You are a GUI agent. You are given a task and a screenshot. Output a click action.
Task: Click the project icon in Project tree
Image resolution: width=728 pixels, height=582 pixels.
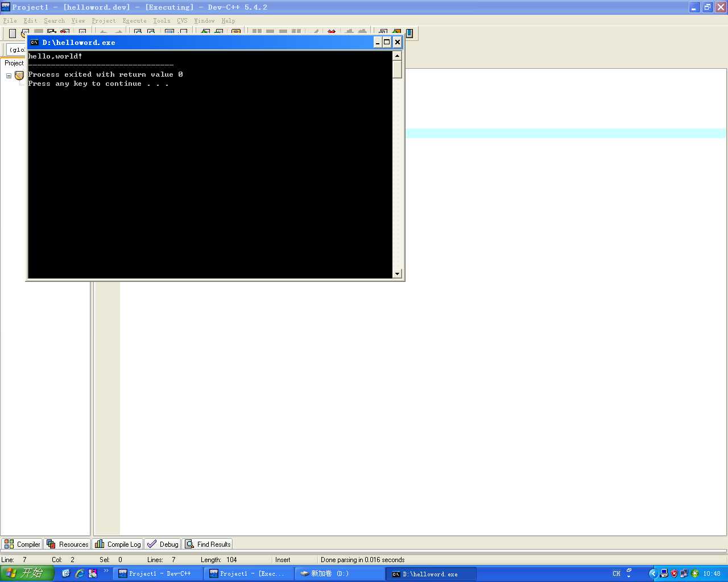[x=19, y=76]
